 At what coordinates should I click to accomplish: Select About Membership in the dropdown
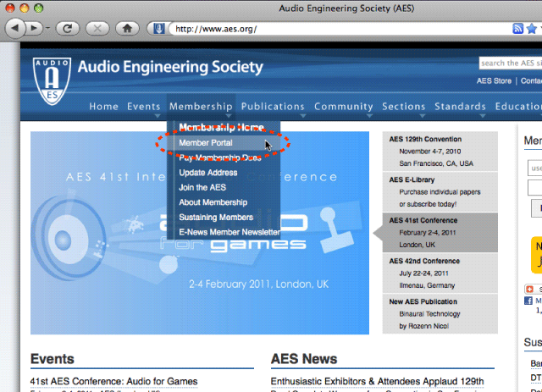tap(213, 202)
